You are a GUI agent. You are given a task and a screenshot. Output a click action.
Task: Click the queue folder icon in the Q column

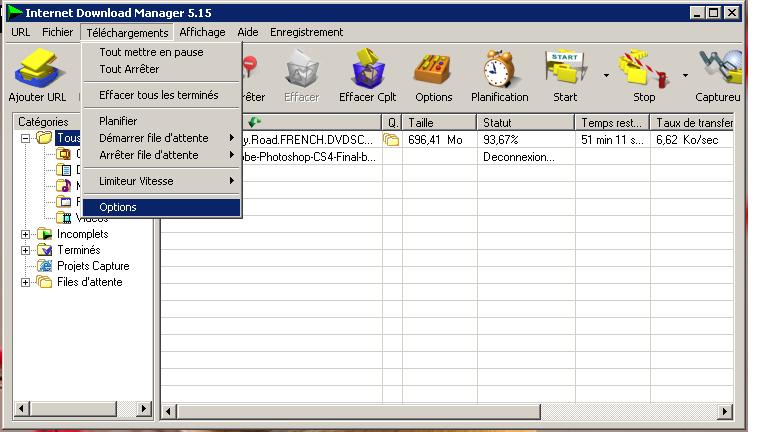391,140
